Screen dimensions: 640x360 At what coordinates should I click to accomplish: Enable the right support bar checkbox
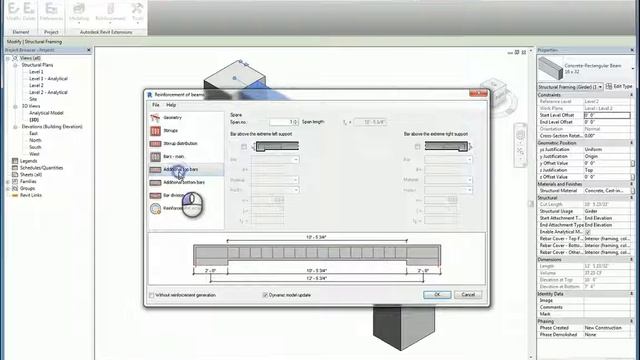point(417,147)
